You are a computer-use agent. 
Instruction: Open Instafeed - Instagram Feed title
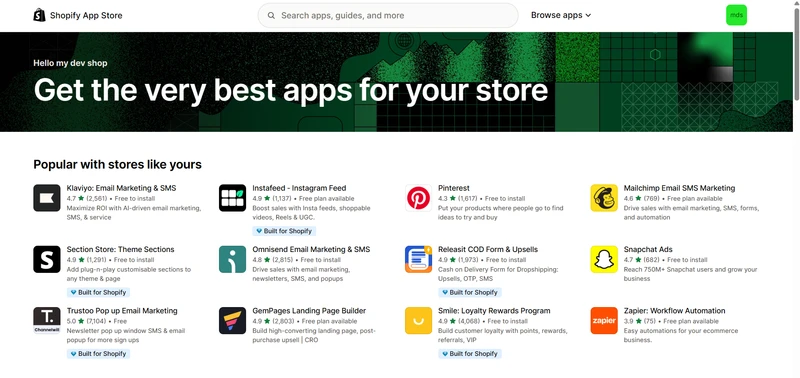tap(299, 188)
